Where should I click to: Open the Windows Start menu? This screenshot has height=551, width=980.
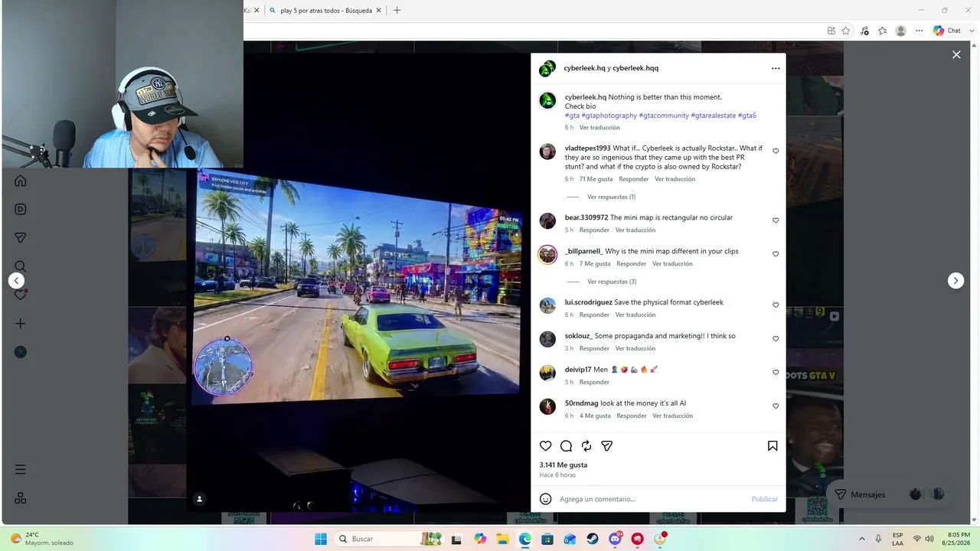(x=321, y=539)
